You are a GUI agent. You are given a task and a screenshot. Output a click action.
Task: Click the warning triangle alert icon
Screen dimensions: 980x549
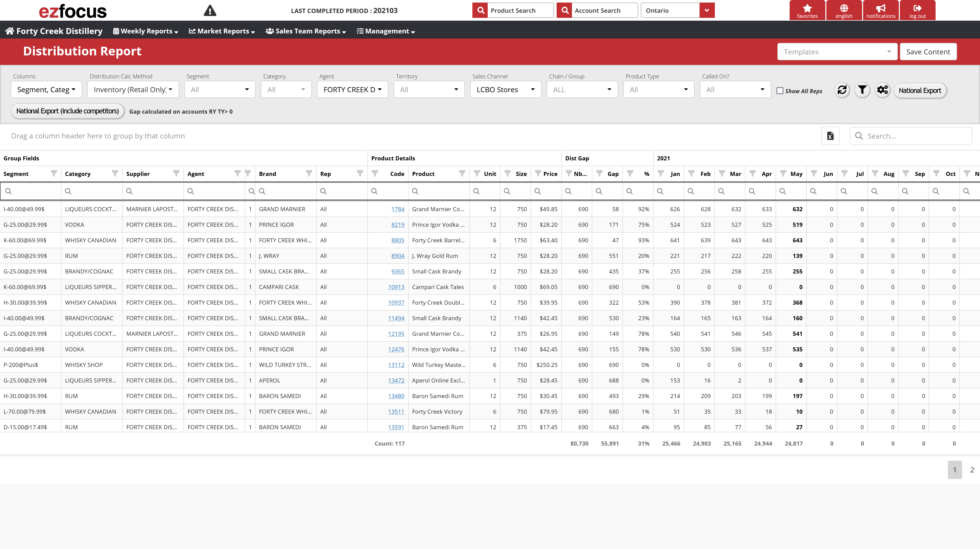[210, 11]
